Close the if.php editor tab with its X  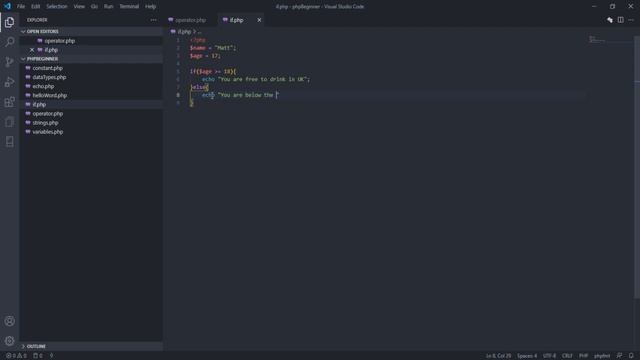[259, 20]
